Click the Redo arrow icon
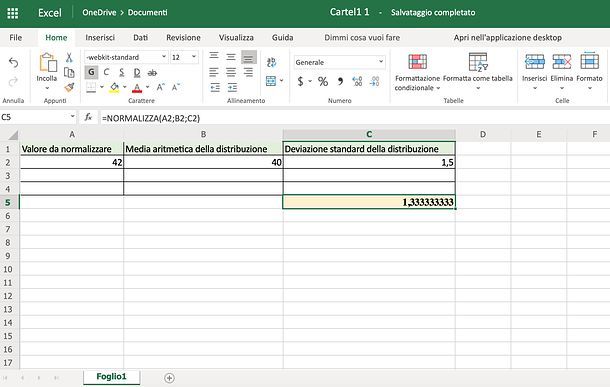This screenshot has width=610, height=387. pos(14,81)
